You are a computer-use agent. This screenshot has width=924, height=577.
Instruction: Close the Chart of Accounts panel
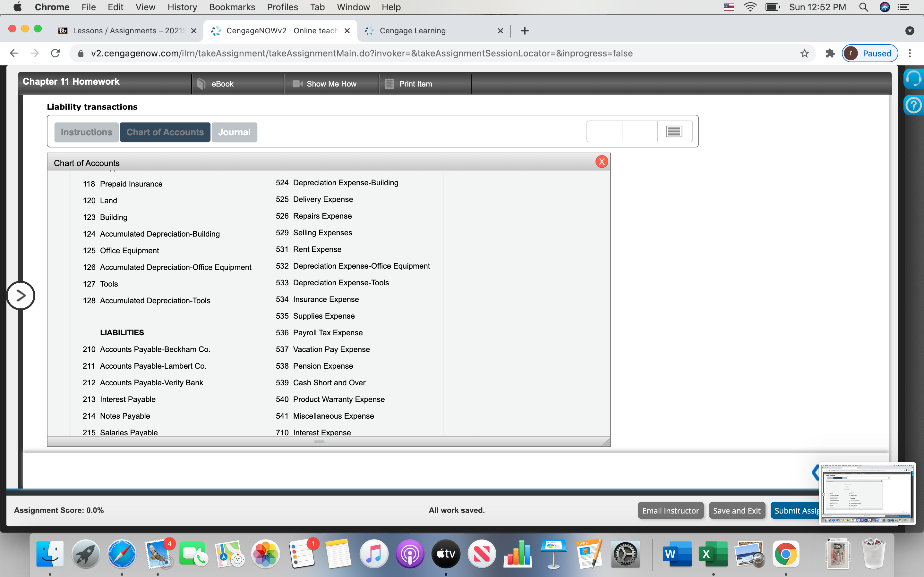[x=601, y=162]
